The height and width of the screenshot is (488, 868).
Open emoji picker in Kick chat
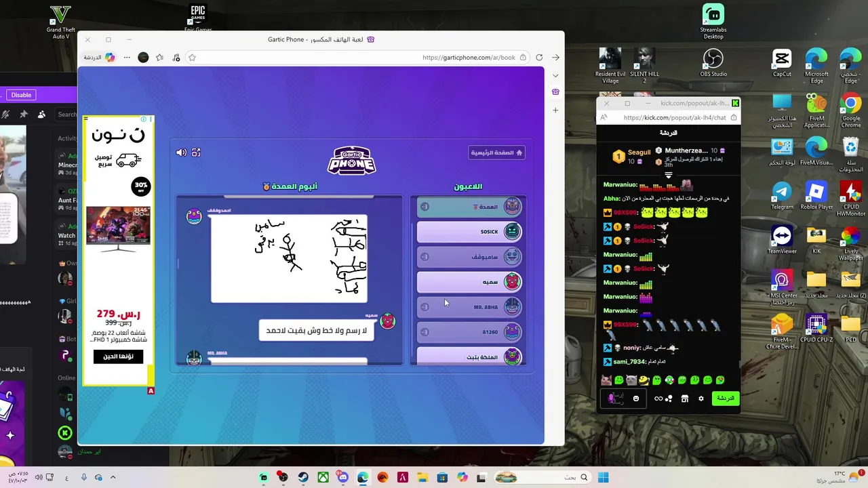(636, 399)
